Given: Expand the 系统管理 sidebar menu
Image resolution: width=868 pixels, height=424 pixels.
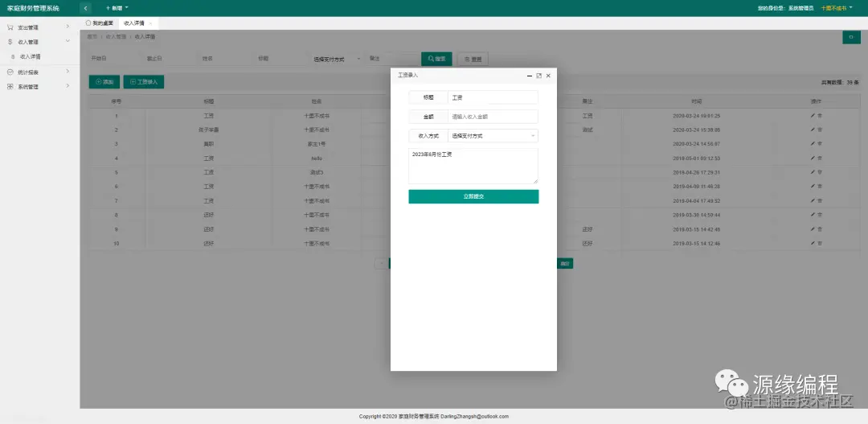Looking at the screenshot, I should tap(40, 86).
